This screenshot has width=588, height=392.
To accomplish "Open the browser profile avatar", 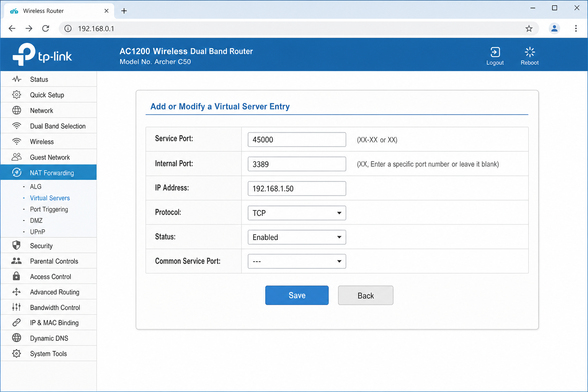I will click(x=554, y=28).
